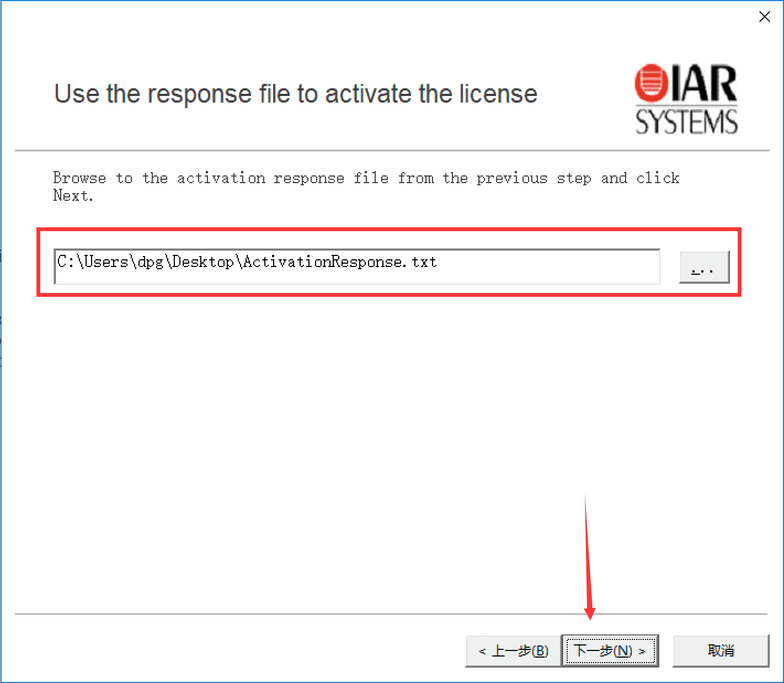Click the 'SYSTEMS' text under the logo
This screenshot has height=683, width=784.
686,122
